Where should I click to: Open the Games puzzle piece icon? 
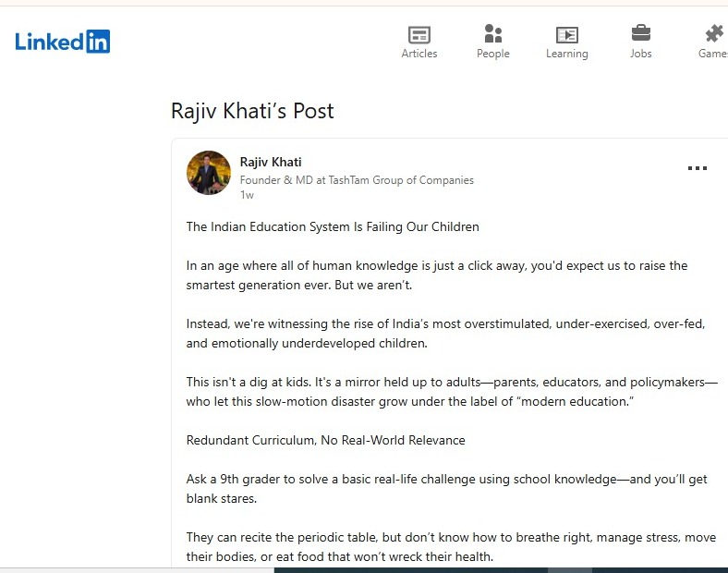click(x=714, y=34)
